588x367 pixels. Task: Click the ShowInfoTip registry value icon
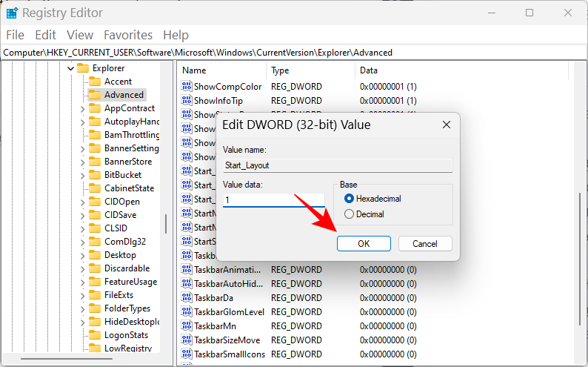(x=187, y=100)
